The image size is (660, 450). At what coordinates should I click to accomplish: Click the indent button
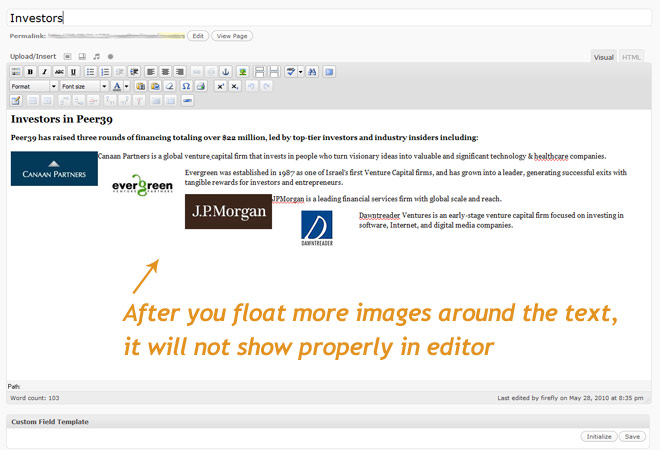[134, 72]
